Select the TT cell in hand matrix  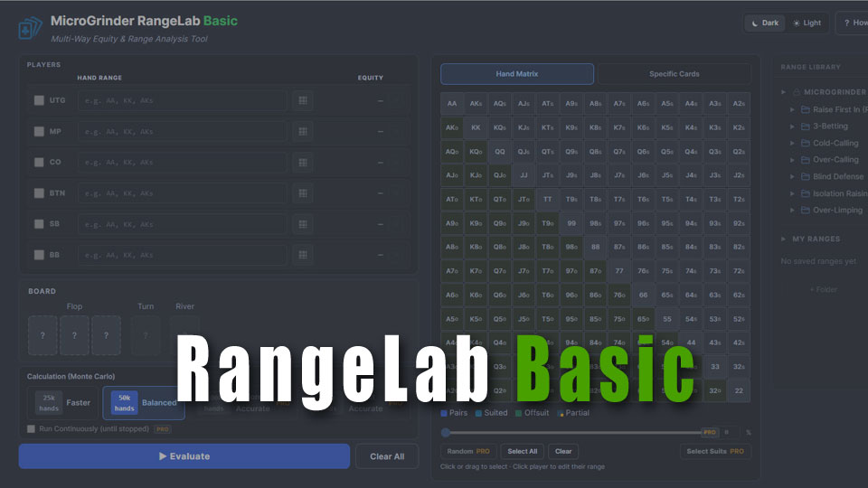[548, 199]
